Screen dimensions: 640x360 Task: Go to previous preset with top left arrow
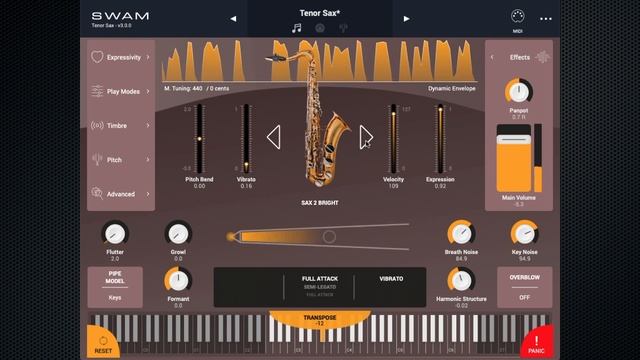(233, 19)
